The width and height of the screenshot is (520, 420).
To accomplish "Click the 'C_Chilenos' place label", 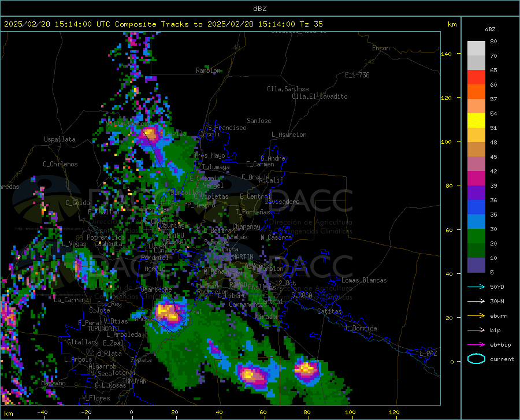I will [x=60, y=164].
